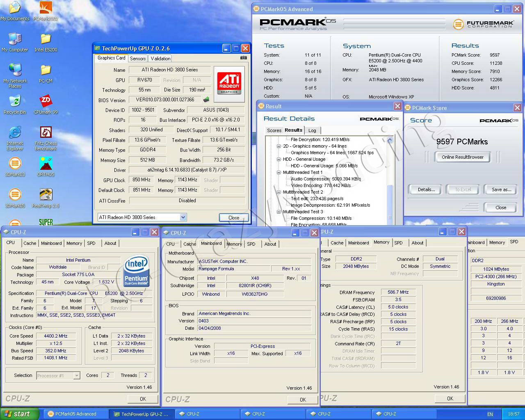
Task: Open CPU-Z Processor #1 selection dropdown
Action: coord(76,375)
